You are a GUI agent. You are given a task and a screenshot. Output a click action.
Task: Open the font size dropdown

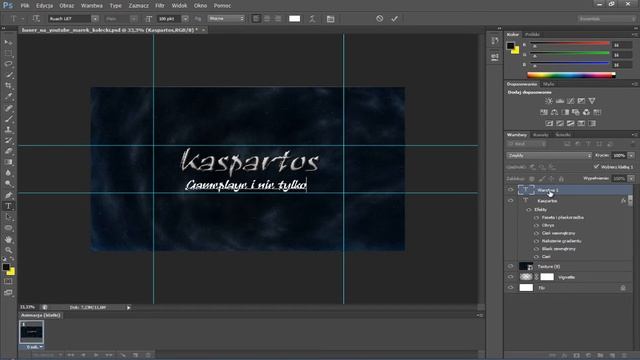pyautogui.click(x=185, y=19)
